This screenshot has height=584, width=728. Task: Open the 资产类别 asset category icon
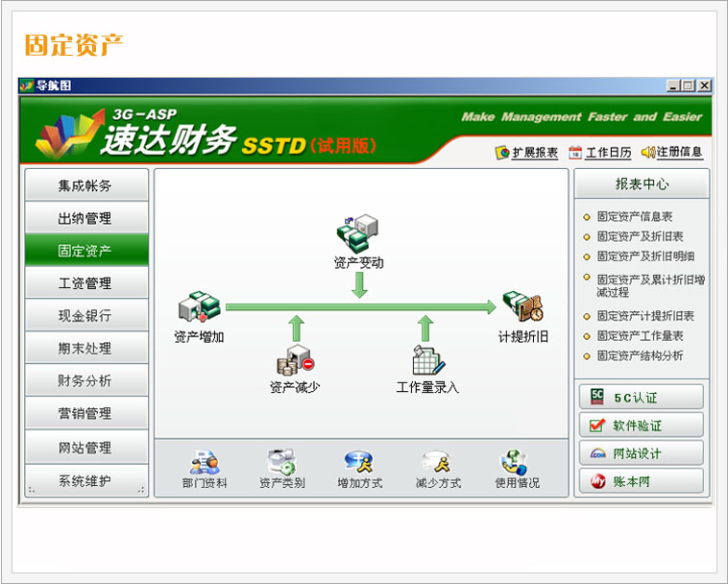(282, 461)
